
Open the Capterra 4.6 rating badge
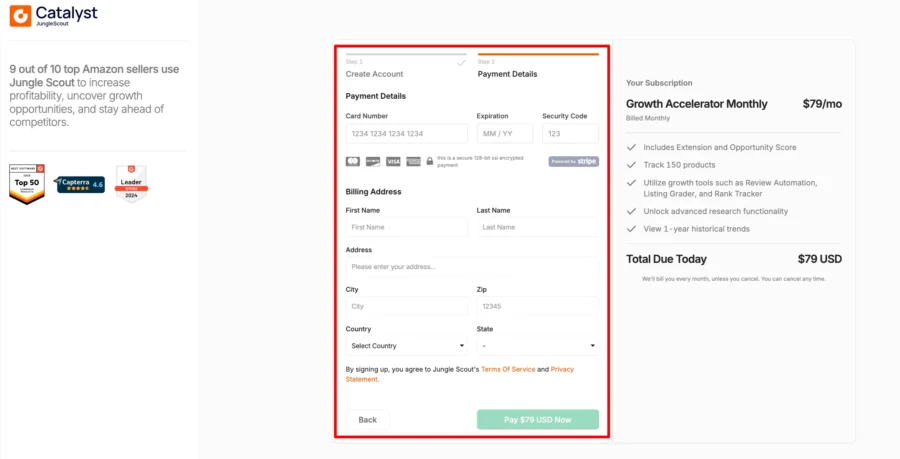(80, 184)
